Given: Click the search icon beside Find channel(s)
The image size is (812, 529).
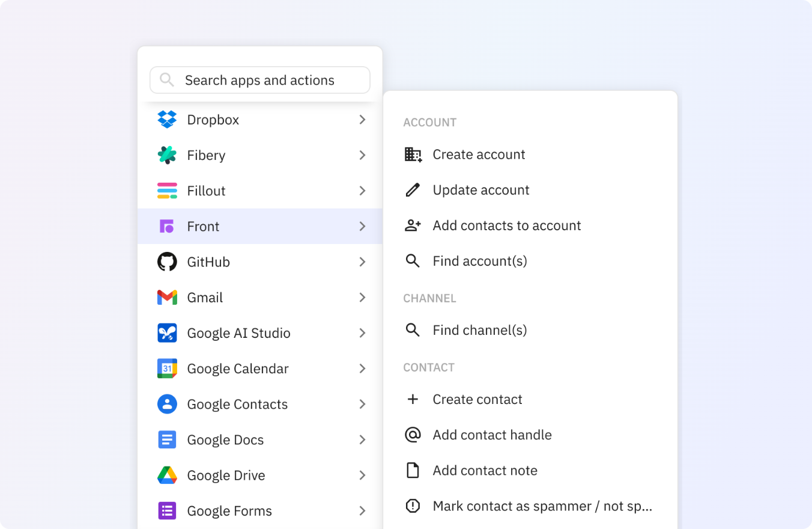Looking at the screenshot, I should point(413,330).
